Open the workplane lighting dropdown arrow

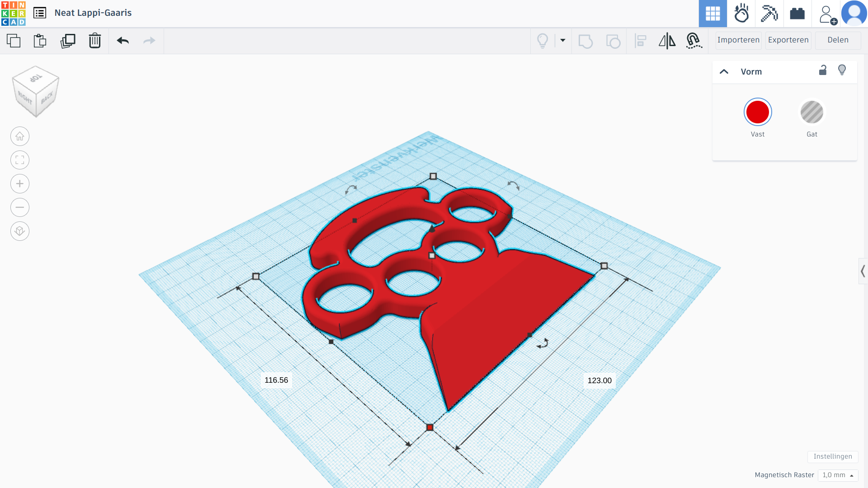(x=562, y=41)
